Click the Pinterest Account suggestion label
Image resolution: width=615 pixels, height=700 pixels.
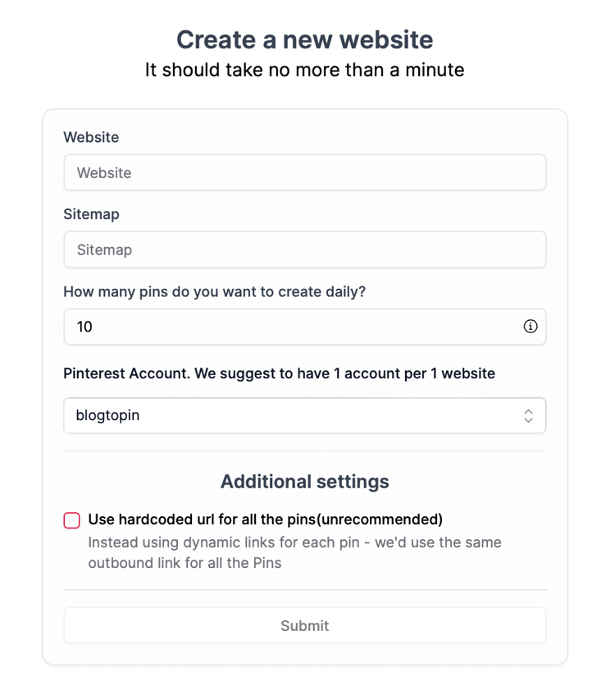point(279,373)
